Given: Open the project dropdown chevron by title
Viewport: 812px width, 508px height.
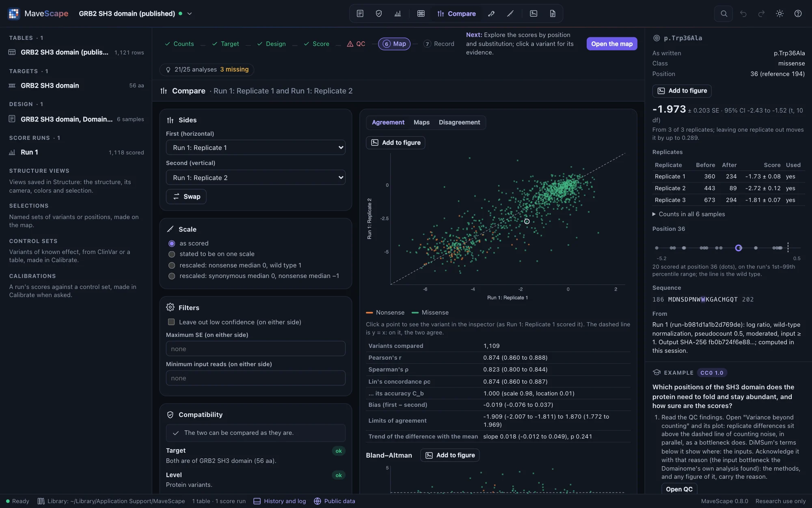Looking at the screenshot, I should 190,13.
